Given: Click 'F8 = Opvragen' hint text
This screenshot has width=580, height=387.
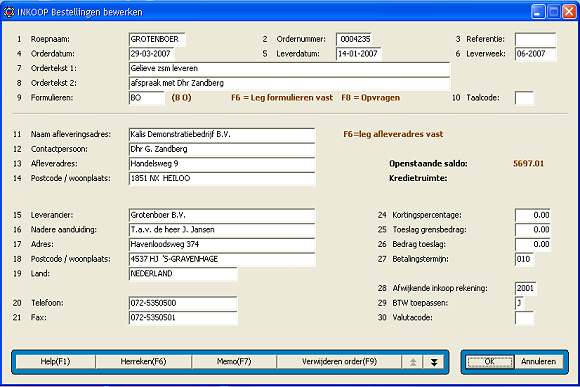Looking at the screenshot, I should click(x=371, y=98).
